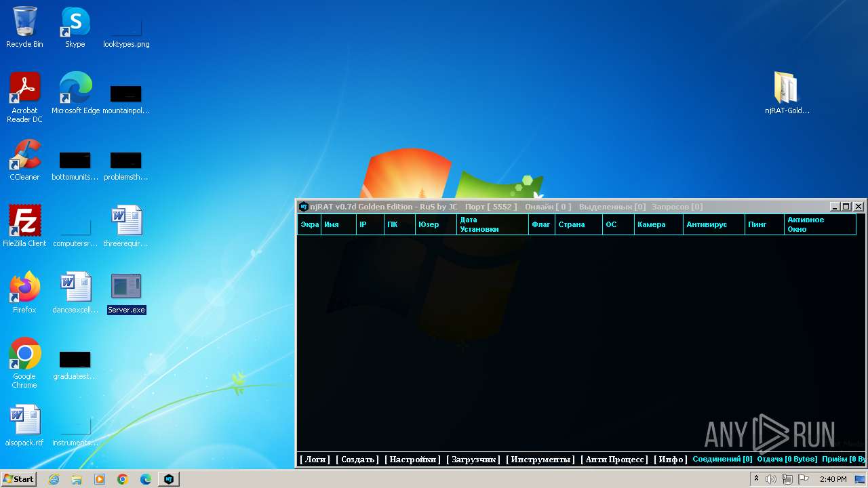Screen dimensions: 868x488
Task: Open the media player taskbar icon
Action: pyautogui.click(x=100, y=479)
